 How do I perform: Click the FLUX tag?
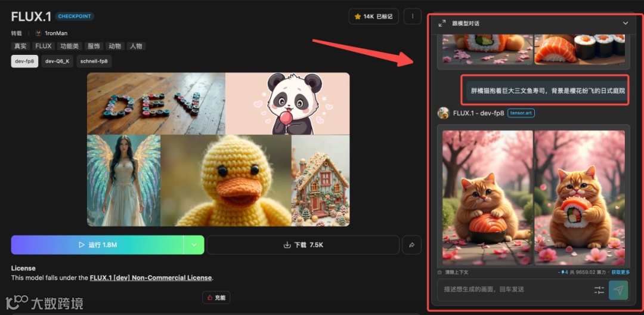pos(43,46)
